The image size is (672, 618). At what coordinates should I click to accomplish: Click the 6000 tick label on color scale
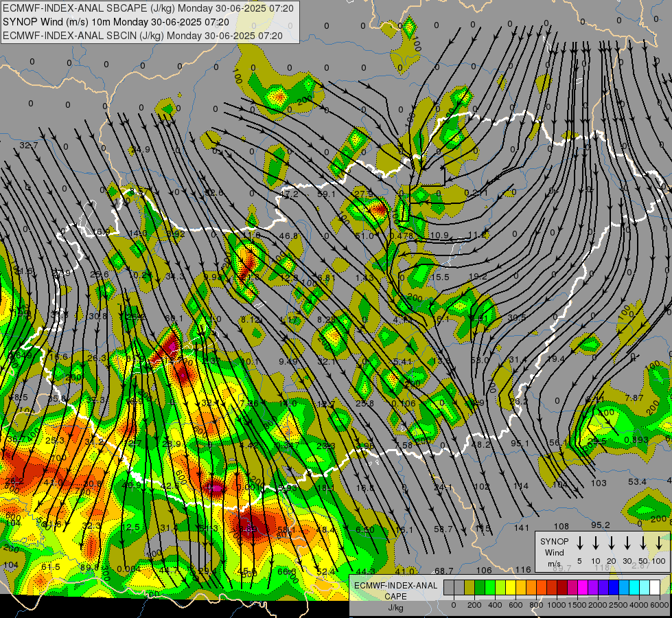[x=660, y=605]
